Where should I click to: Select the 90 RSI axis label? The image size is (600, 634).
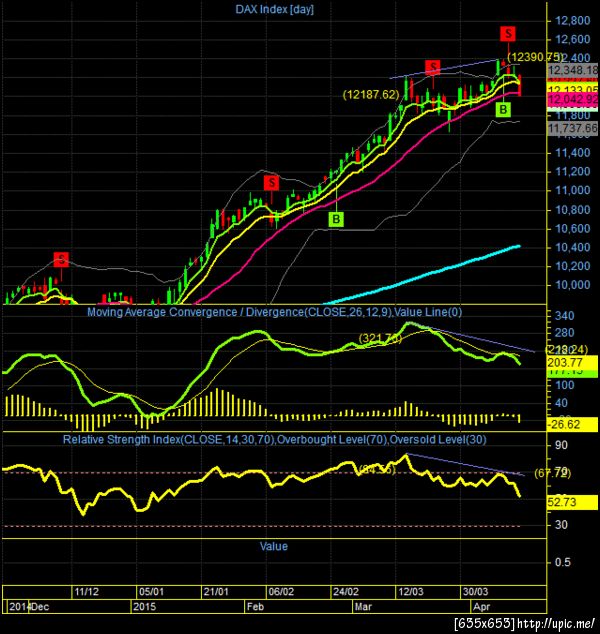561,445
